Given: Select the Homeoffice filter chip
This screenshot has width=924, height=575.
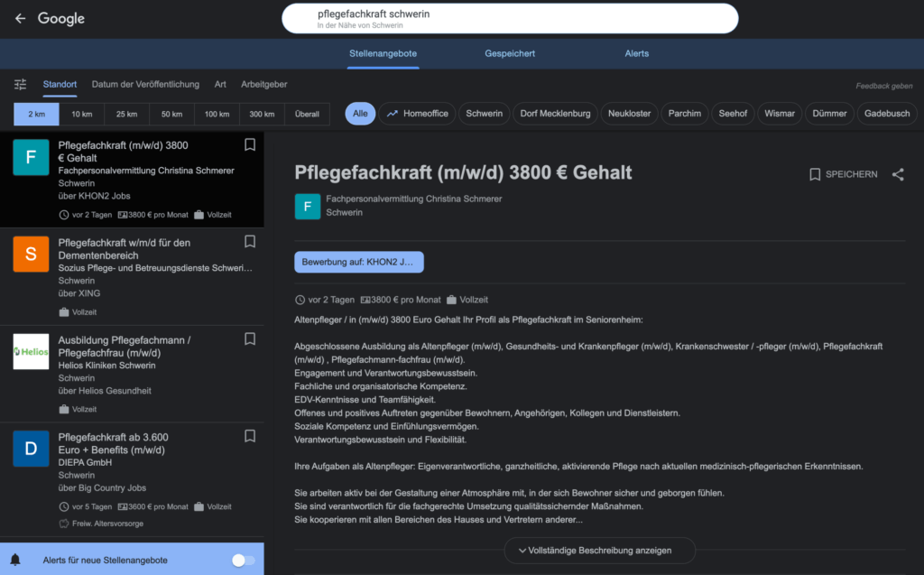Looking at the screenshot, I should (418, 114).
